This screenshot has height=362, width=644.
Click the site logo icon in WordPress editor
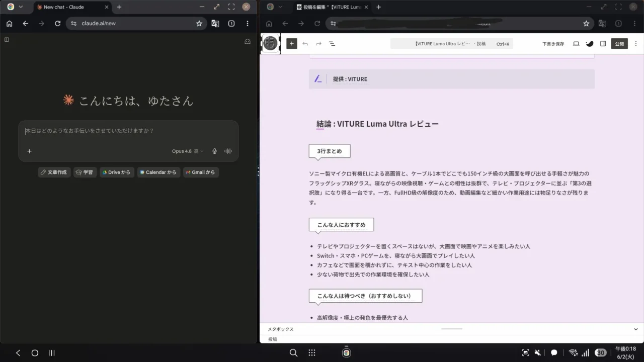pyautogui.click(x=271, y=44)
